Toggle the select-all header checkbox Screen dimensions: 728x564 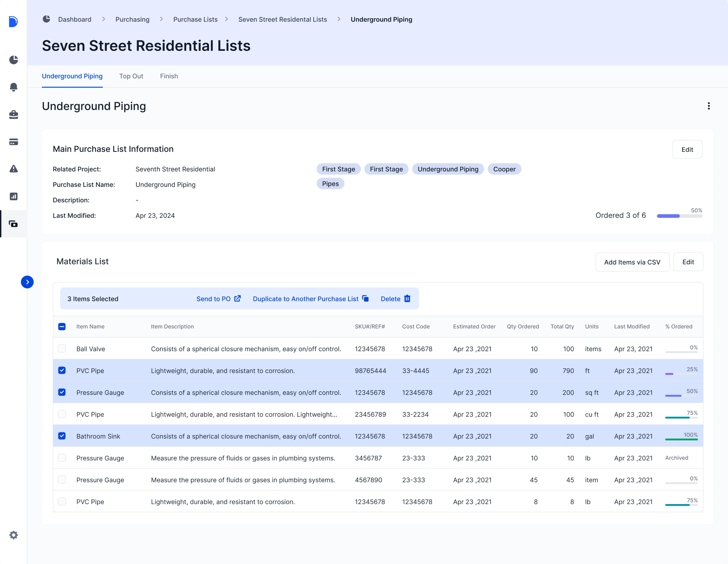(62, 326)
